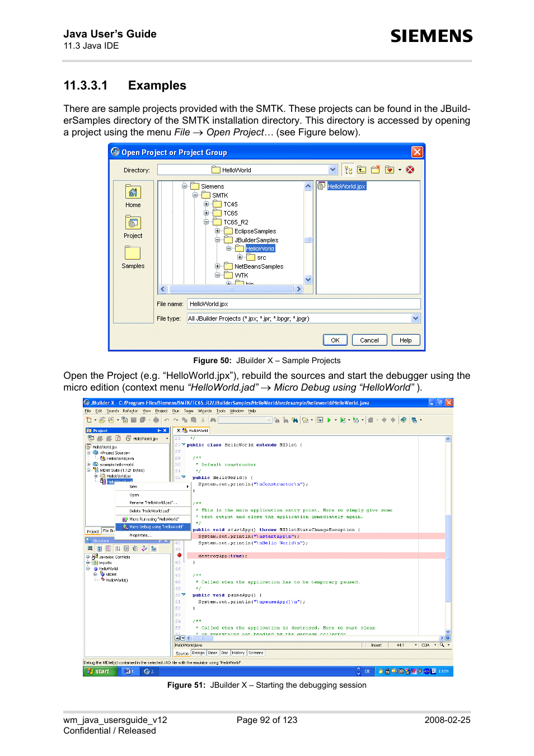534x756 pixels.
Task: Click the Windows start button
Action: [100, 672]
